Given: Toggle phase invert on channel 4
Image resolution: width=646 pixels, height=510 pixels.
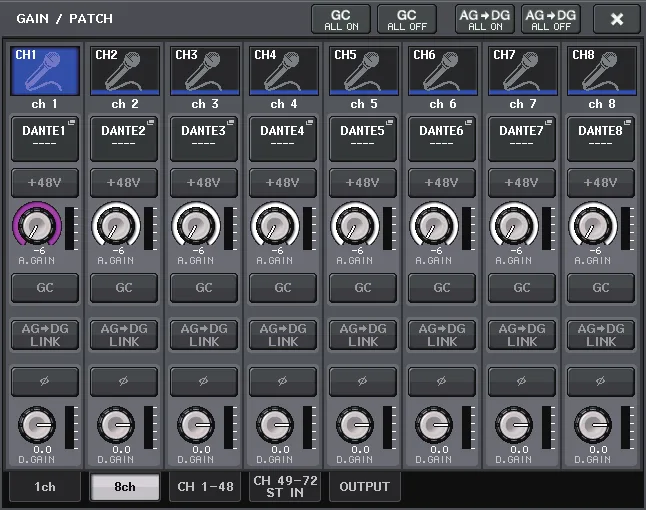Looking at the screenshot, I should tap(283, 382).
